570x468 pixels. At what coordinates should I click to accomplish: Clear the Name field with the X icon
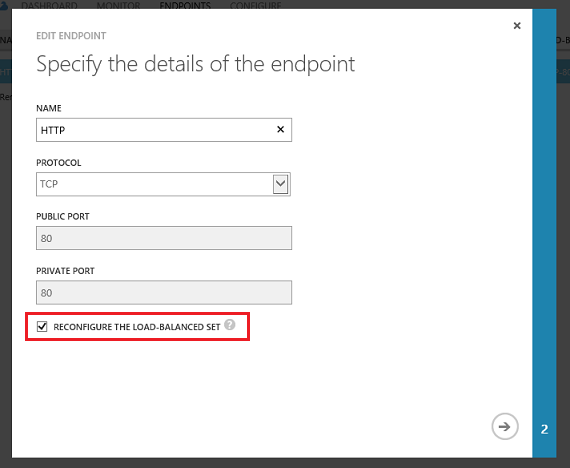tap(280, 129)
